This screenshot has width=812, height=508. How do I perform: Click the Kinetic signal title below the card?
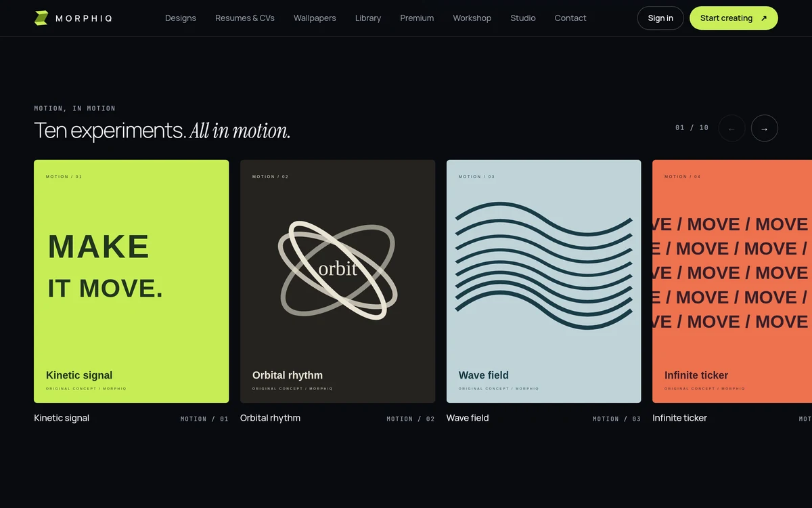point(62,418)
